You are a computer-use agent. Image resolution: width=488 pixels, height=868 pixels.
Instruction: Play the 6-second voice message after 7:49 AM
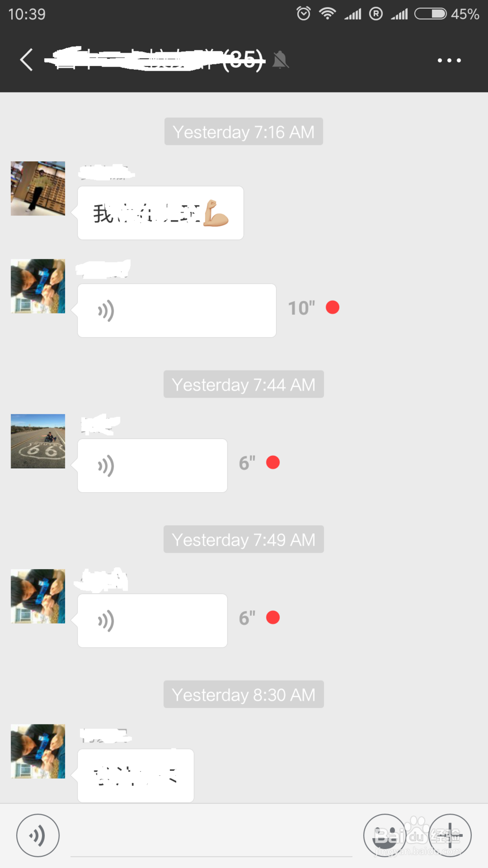point(152,620)
